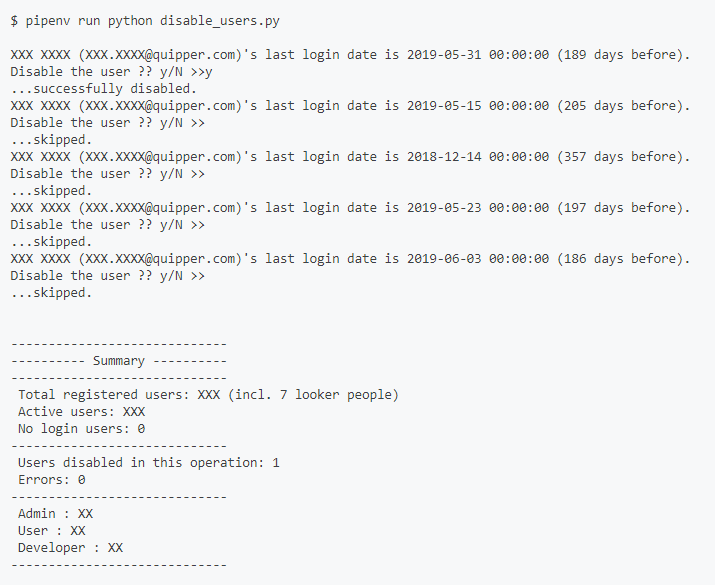715x585 pixels.
Task: Click the Summary heading
Action: point(118,361)
